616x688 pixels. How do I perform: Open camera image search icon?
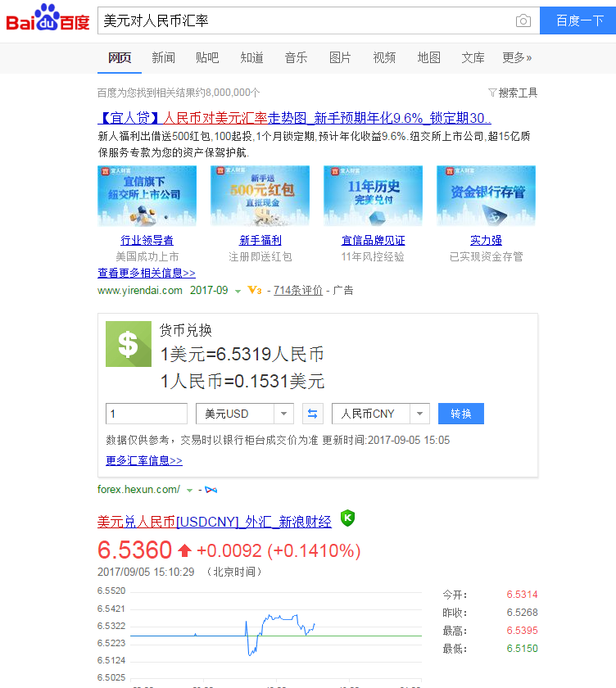(523, 20)
